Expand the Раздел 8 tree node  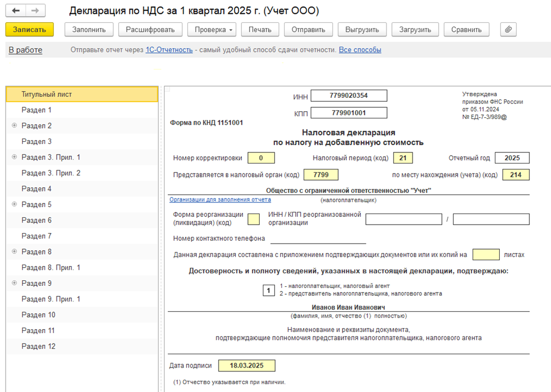click(x=14, y=252)
